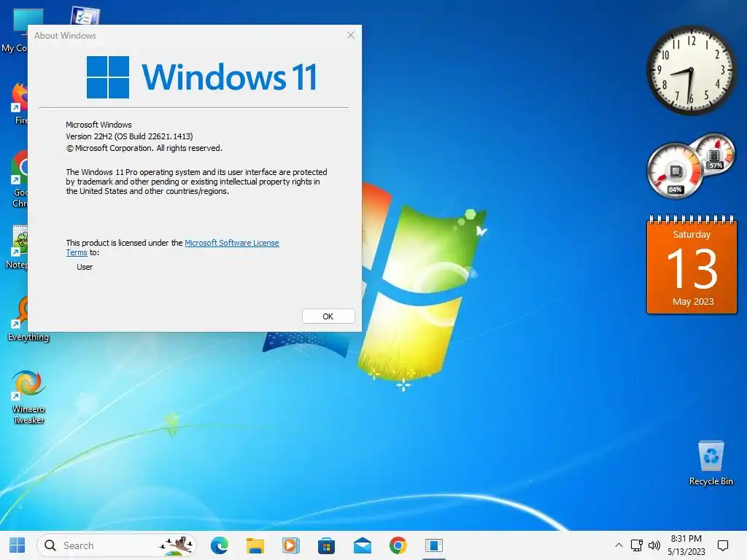Click the orange calendar gadget showing 13

click(x=692, y=265)
